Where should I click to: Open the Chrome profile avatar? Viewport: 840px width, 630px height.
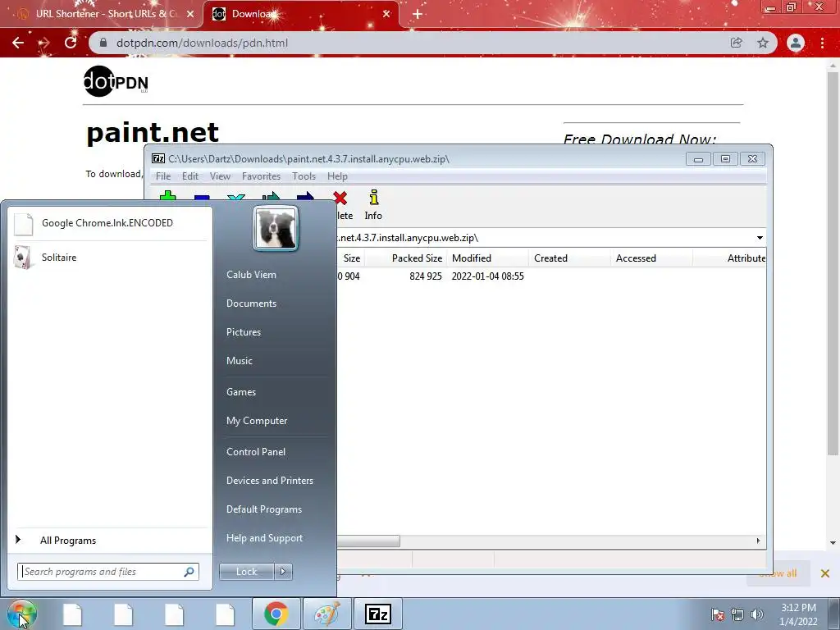click(796, 43)
